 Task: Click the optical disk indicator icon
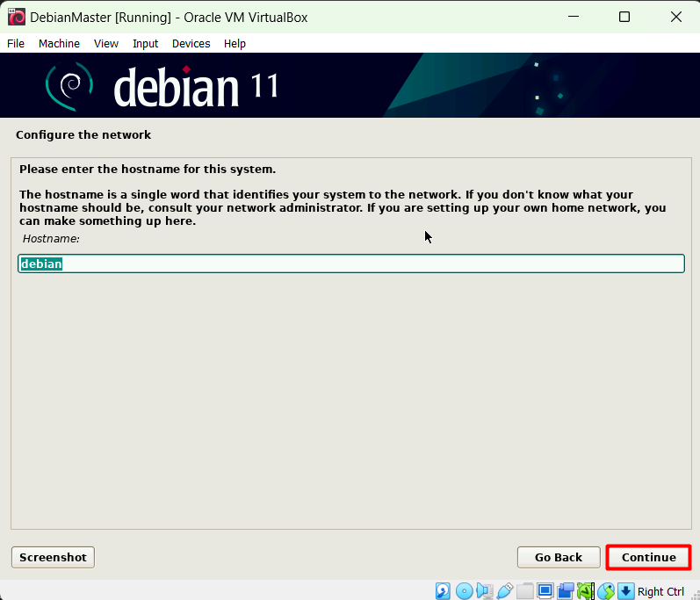point(465,590)
